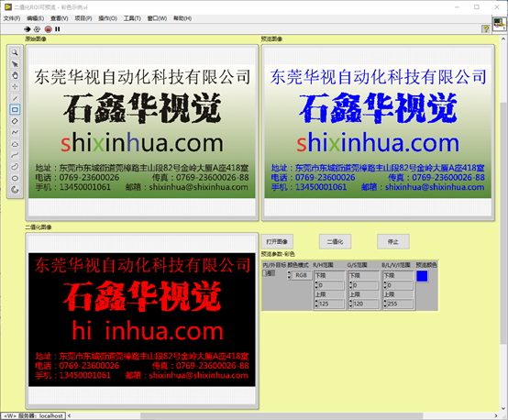
Task: Choose the arrow selection tool
Action: tap(15, 64)
